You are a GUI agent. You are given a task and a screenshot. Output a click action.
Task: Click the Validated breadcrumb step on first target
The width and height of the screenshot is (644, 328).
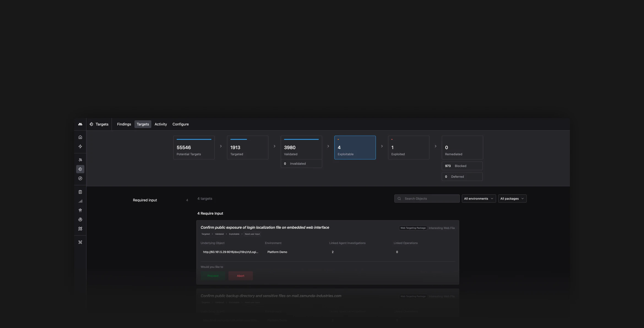click(x=219, y=234)
